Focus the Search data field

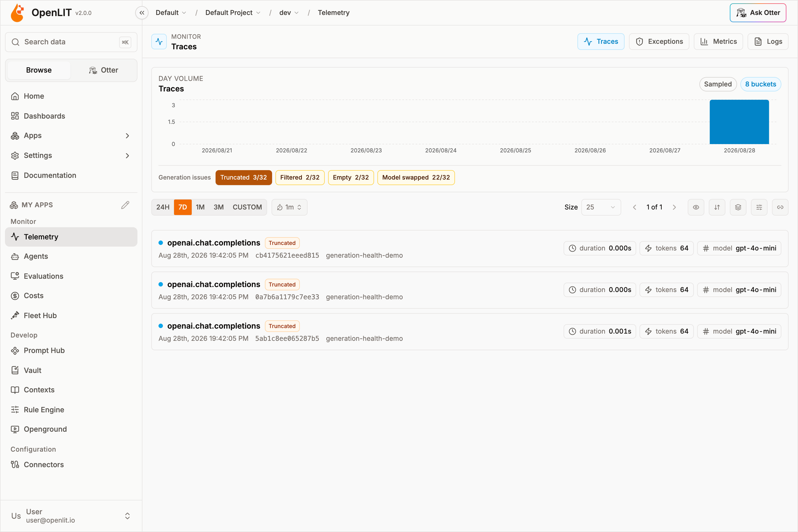(x=71, y=42)
